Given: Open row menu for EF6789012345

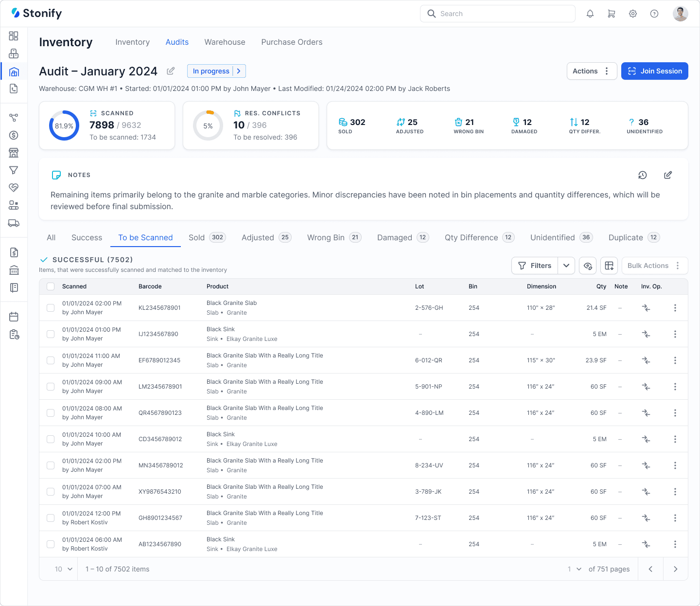Looking at the screenshot, I should (675, 360).
